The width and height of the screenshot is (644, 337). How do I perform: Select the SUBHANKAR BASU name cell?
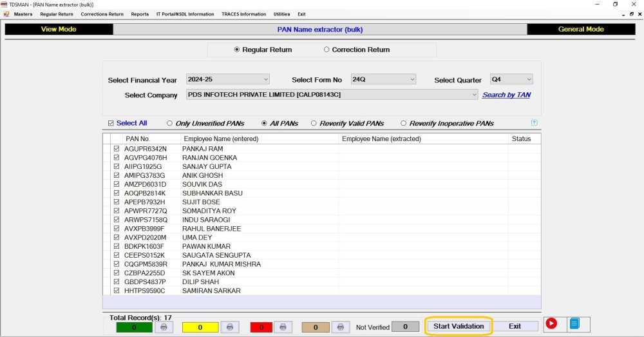(260, 193)
